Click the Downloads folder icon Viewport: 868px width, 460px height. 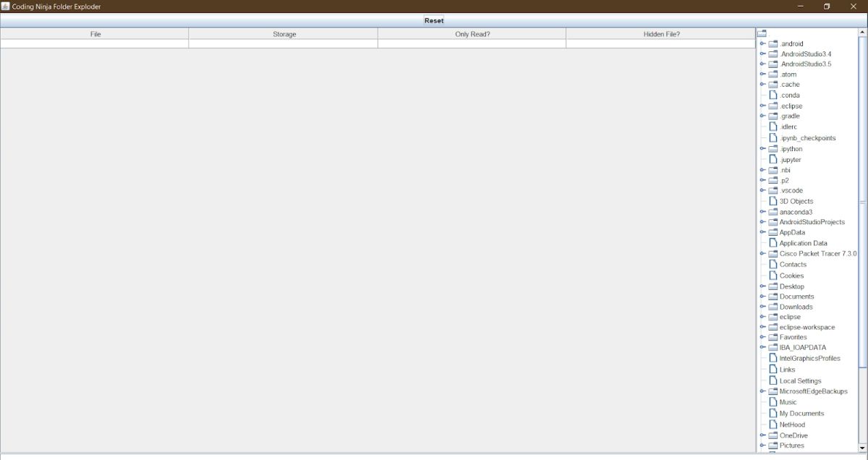coord(773,307)
